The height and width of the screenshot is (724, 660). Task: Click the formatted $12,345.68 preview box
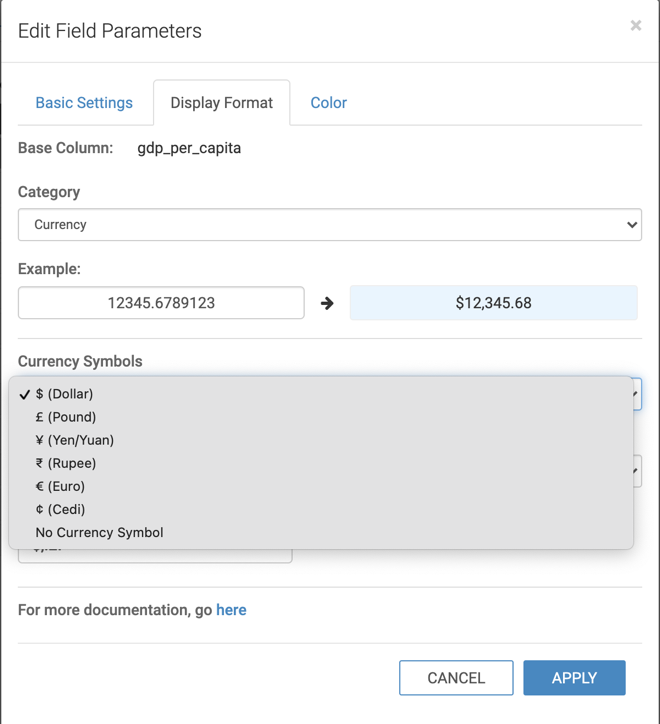point(493,303)
